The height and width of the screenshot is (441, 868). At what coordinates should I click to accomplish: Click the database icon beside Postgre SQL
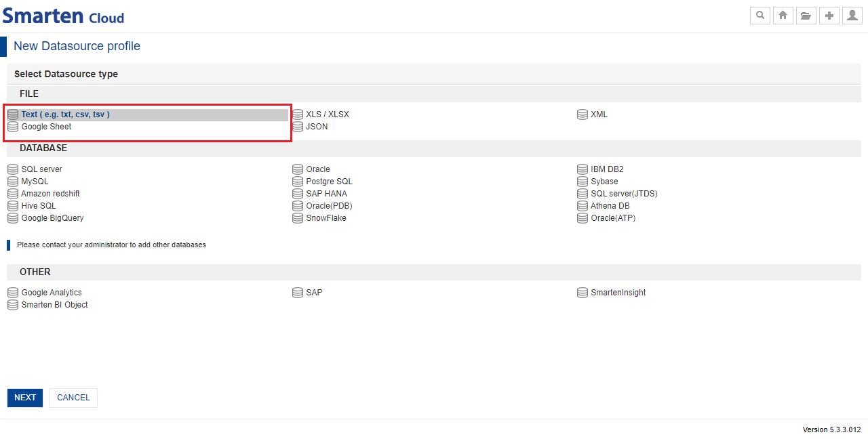[298, 182]
